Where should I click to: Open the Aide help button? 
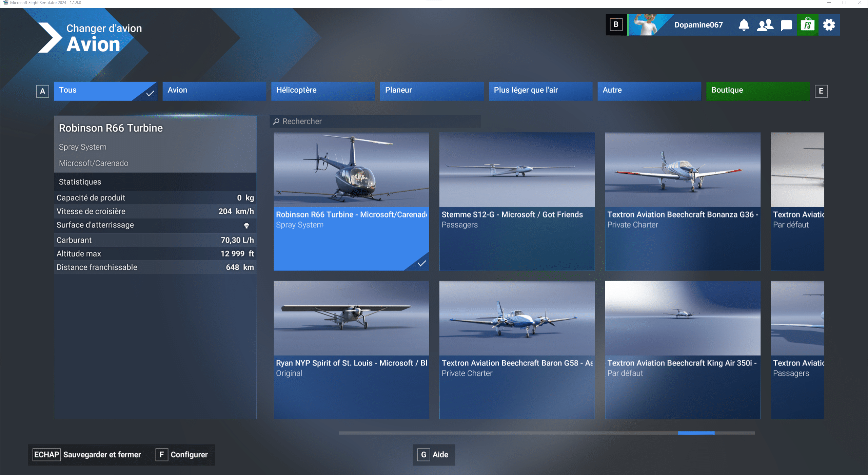[434, 455]
